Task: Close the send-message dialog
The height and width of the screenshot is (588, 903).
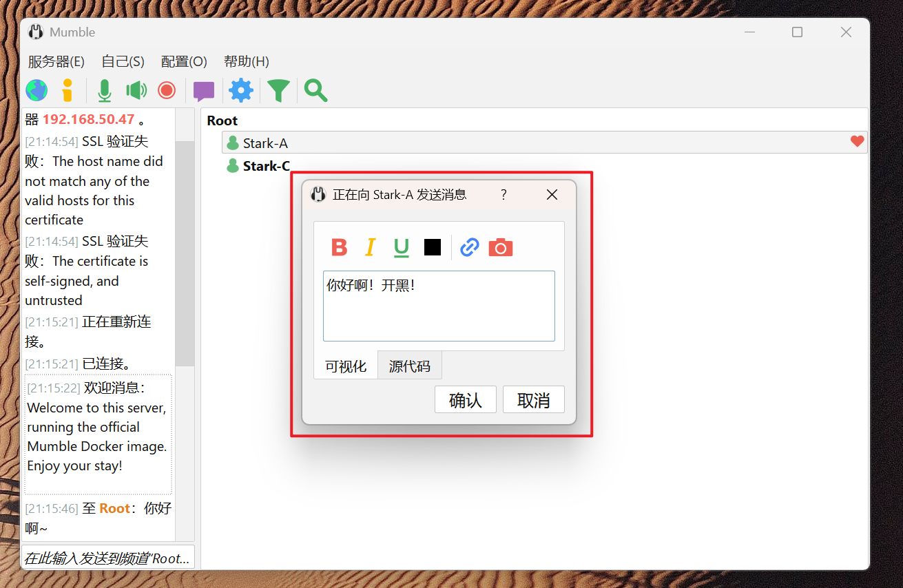Action: coord(552,195)
